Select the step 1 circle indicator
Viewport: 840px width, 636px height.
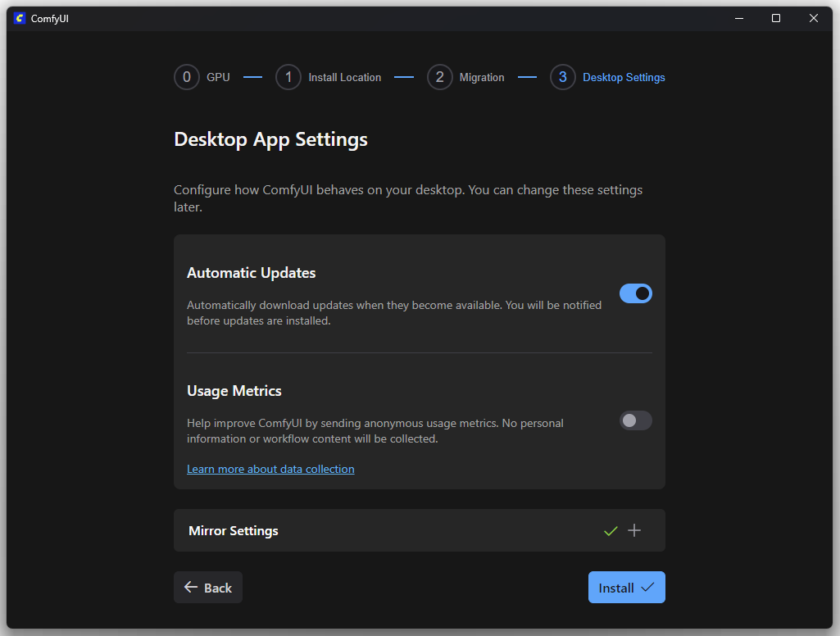point(288,77)
